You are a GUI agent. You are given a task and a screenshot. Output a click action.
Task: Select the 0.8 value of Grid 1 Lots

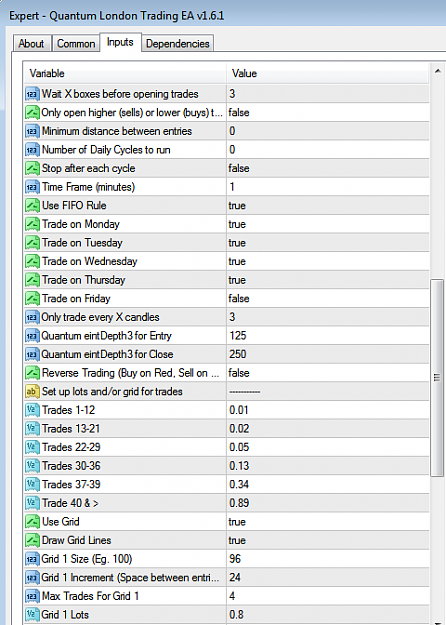(236, 615)
